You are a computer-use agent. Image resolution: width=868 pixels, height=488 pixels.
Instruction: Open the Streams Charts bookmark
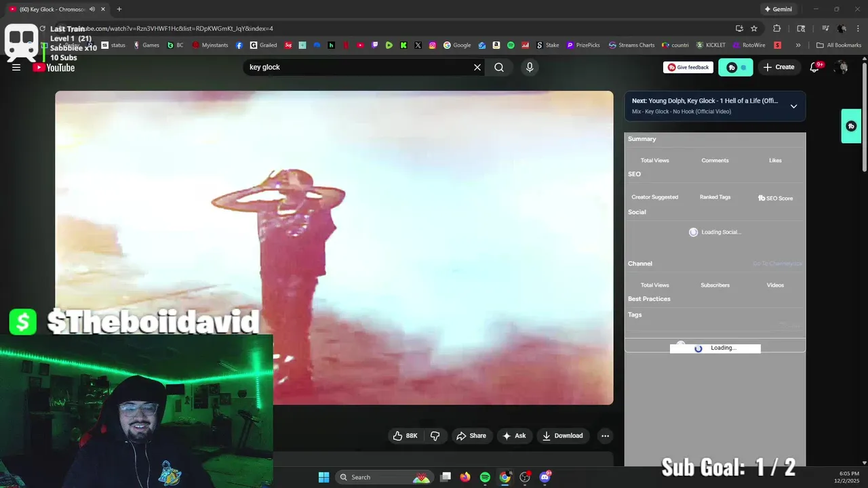click(x=632, y=45)
